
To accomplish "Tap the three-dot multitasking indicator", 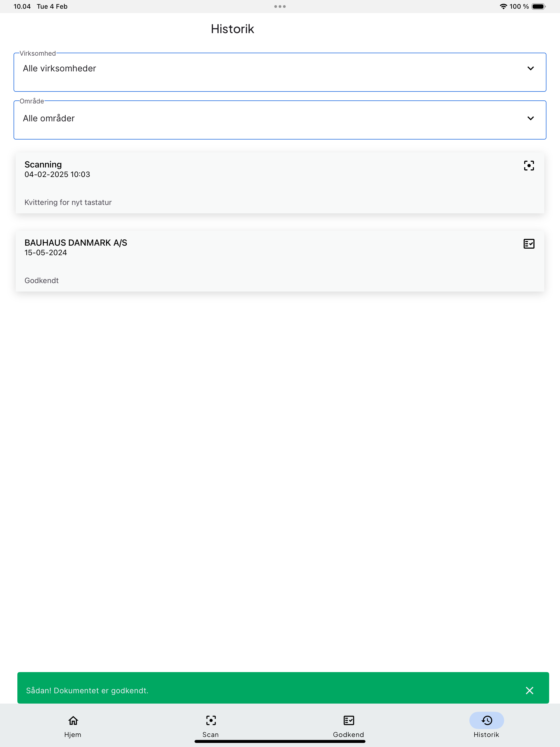I will point(280,7).
